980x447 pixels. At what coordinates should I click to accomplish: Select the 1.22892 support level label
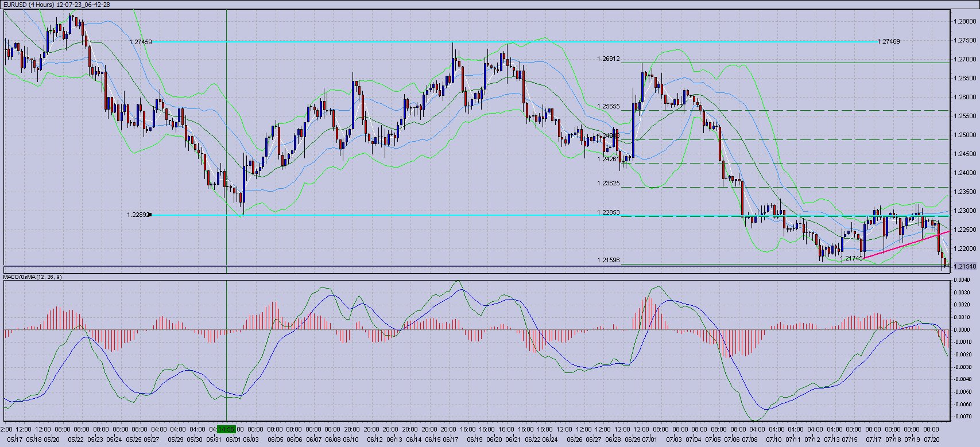point(138,215)
